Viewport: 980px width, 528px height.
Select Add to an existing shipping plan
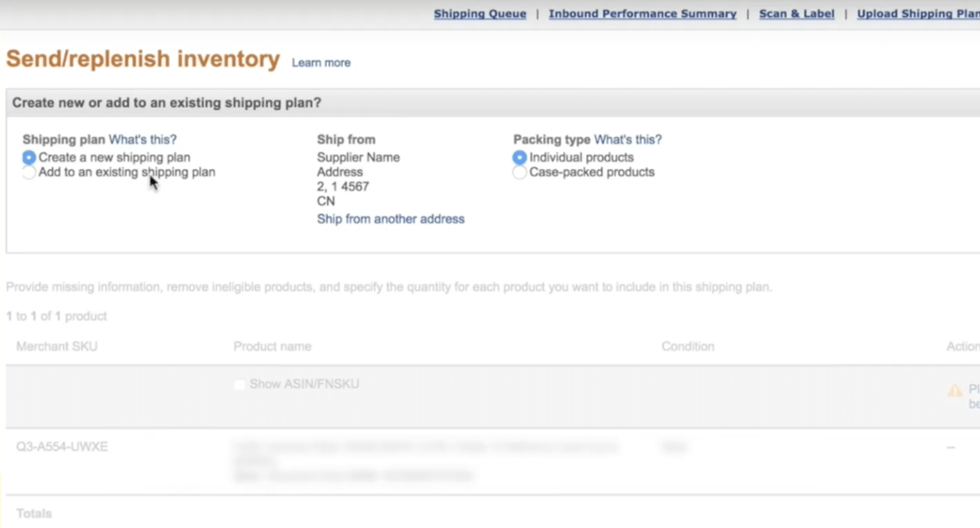29,172
